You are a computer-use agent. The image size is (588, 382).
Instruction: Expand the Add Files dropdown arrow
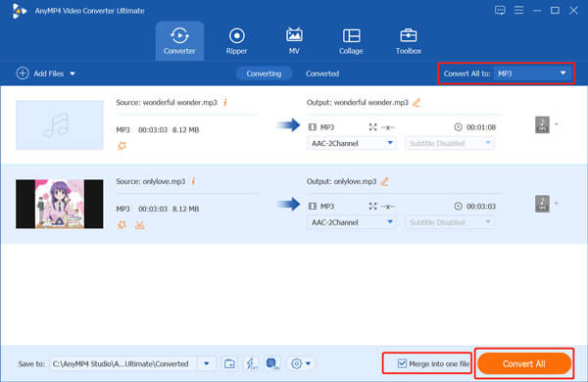click(73, 73)
